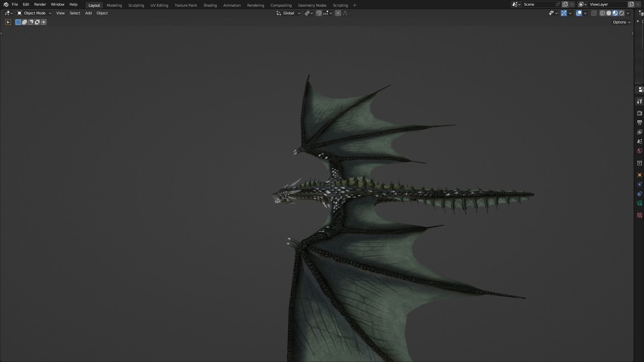This screenshot has width=644, height=362.
Task: Open the Scene properties tab
Action: (639, 141)
